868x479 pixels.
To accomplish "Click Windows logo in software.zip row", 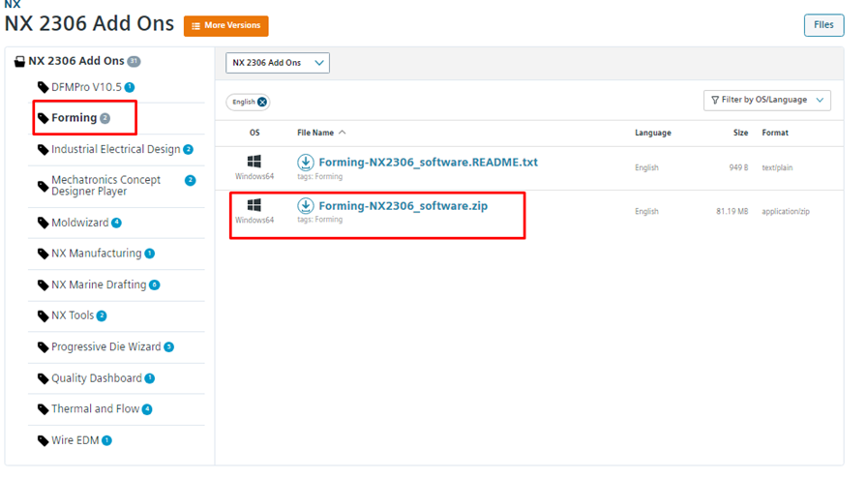I will [254, 205].
